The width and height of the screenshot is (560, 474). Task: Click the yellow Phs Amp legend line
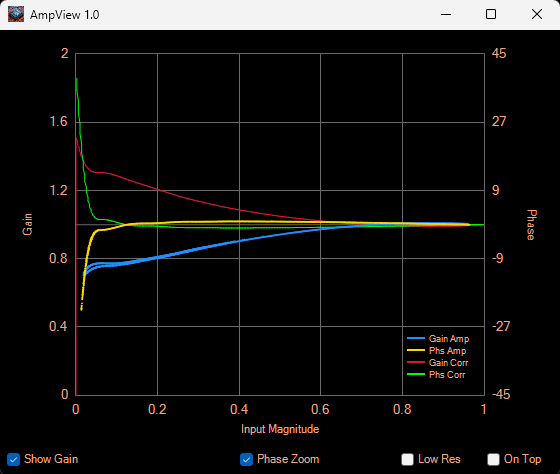coord(416,350)
